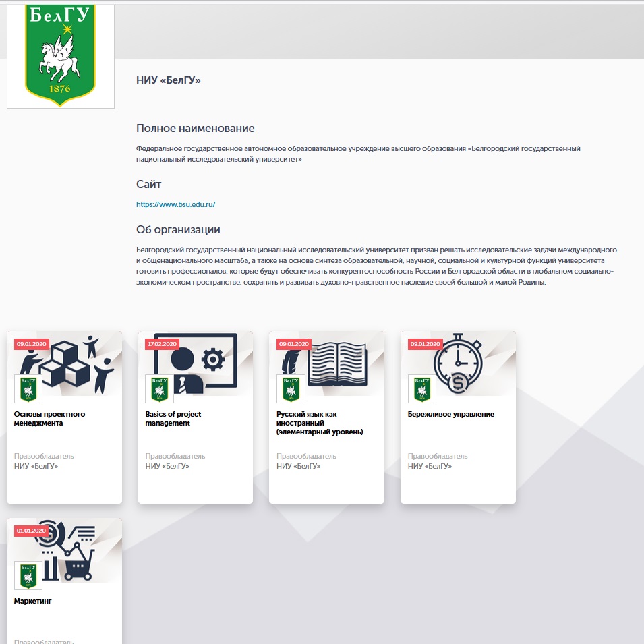Image resolution: width=644 pixels, height=644 pixels.
Task: Click small BelGU badge on Основы проектного card
Action: [x=28, y=389]
